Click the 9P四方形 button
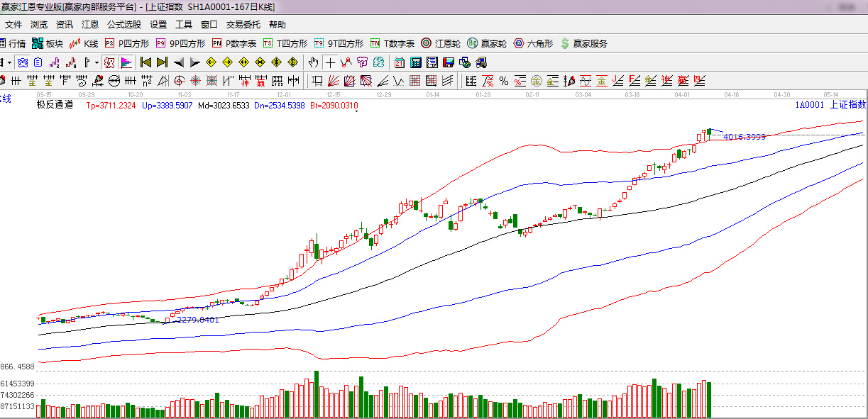This screenshot has height=419, width=868. (181, 43)
